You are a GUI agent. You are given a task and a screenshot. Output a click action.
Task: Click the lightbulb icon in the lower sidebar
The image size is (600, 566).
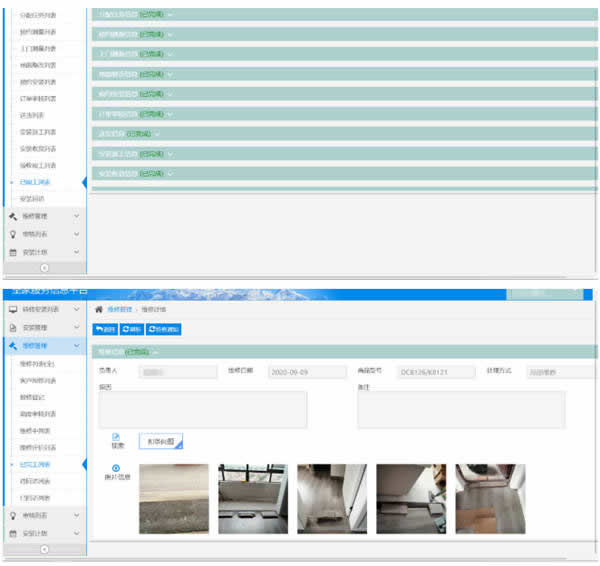point(13,515)
